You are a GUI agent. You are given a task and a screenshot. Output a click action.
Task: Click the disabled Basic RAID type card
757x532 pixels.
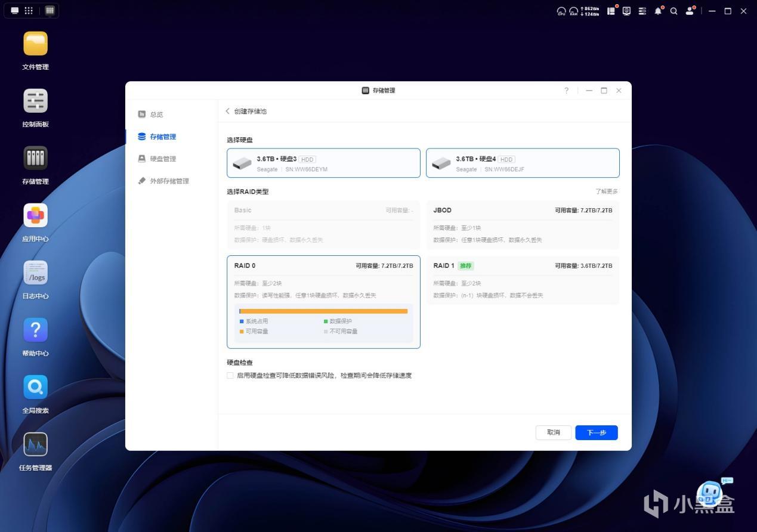(x=323, y=224)
